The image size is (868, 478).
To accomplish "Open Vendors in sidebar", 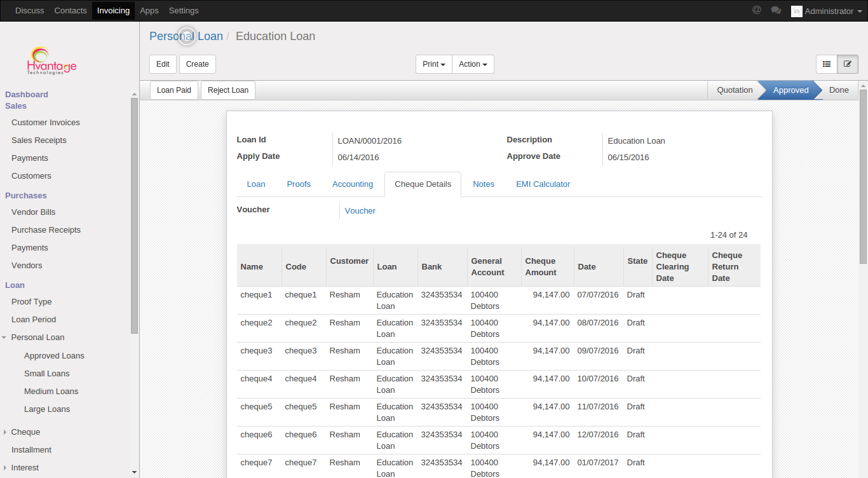I will (27, 266).
